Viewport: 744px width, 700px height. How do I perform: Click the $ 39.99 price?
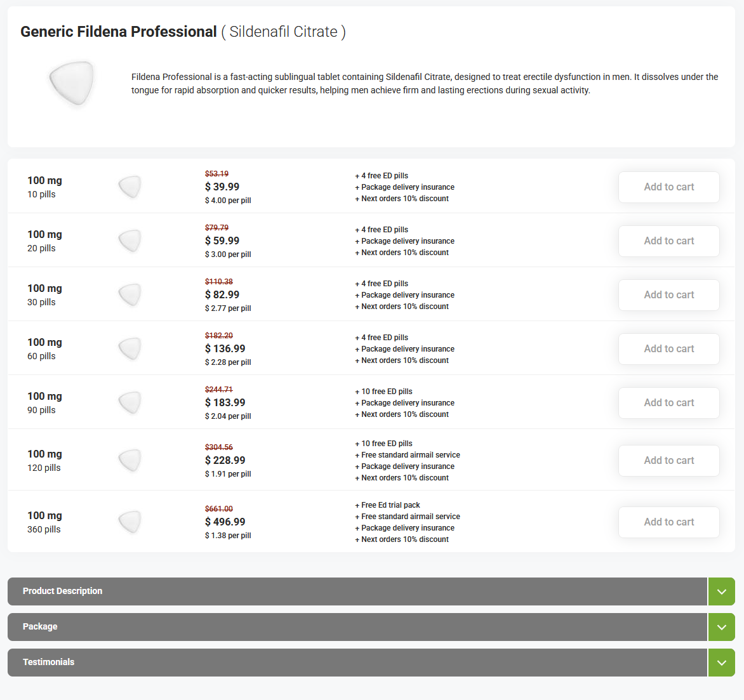point(222,187)
